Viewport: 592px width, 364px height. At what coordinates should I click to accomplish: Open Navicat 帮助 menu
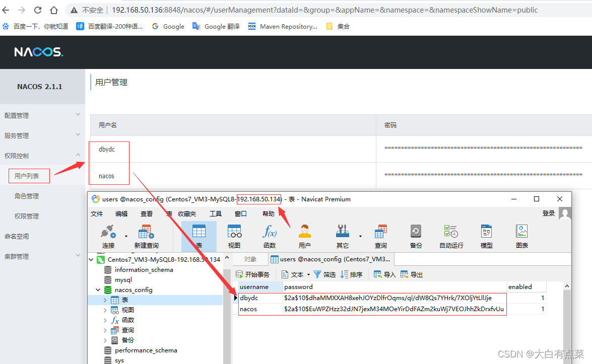pos(269,214)
